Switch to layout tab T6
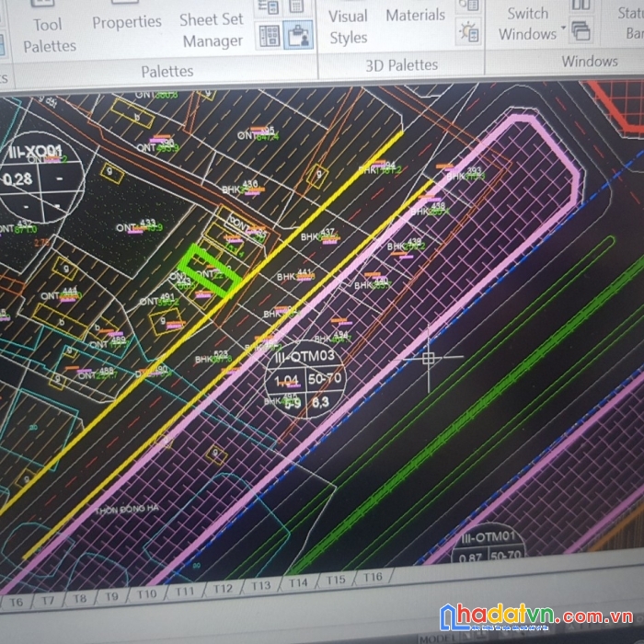 pyautogui.click(x=16, y=603)
